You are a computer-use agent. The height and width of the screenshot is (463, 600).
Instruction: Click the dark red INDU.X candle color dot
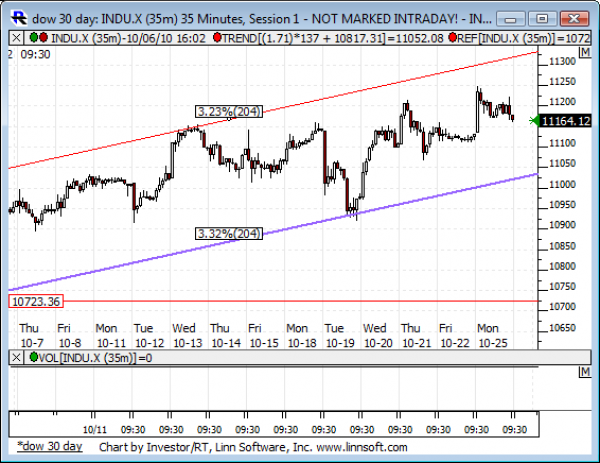click(43, 37)
